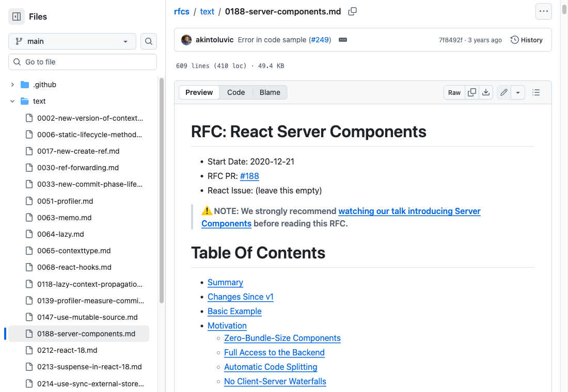Follow the watching our talk link
568x392 pixels.
coord(341,217)
